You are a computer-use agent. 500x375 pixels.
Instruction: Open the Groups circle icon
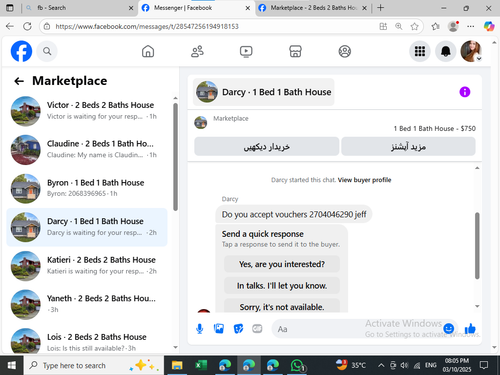[x=345, y=51]
